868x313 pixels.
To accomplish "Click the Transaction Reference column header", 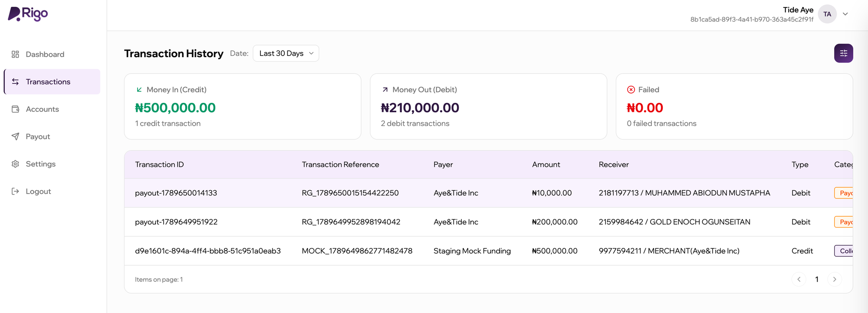I will click(340, 165).
